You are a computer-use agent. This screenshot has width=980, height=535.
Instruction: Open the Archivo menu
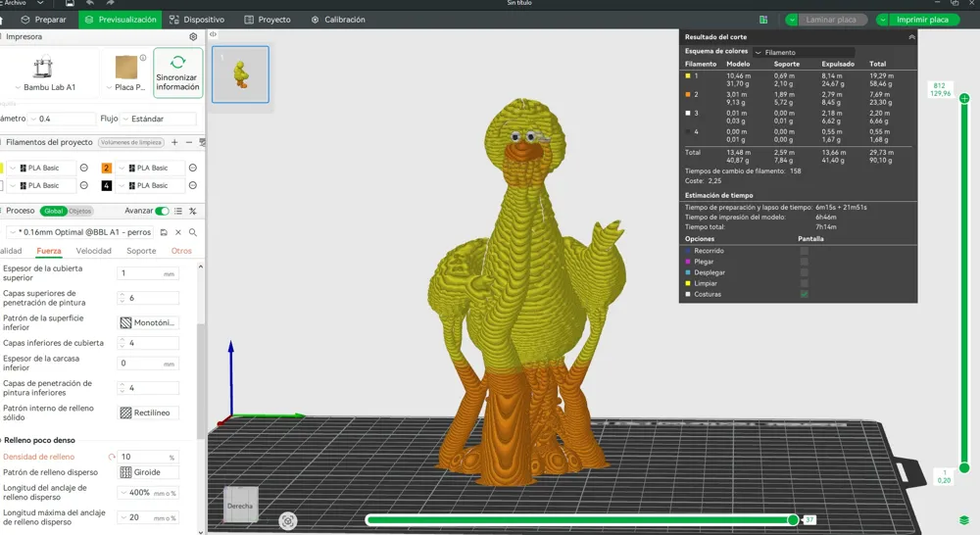point(15,3)
